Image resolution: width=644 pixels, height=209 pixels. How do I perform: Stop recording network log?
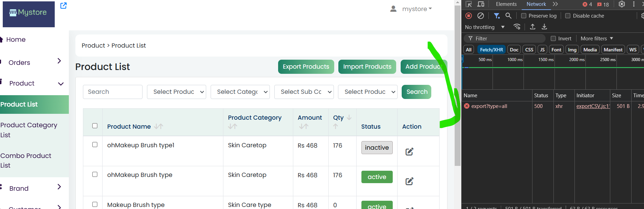[x=468, y=16]
